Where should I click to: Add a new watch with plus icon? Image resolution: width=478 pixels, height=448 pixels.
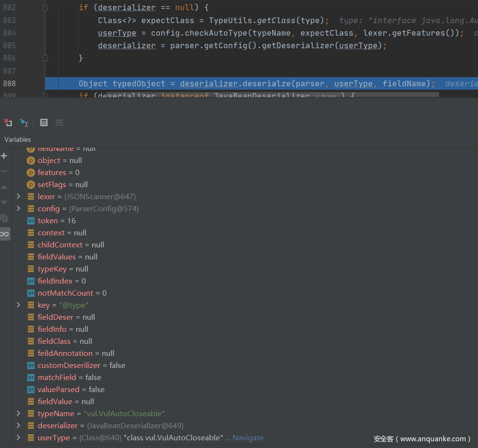[4, 156]
